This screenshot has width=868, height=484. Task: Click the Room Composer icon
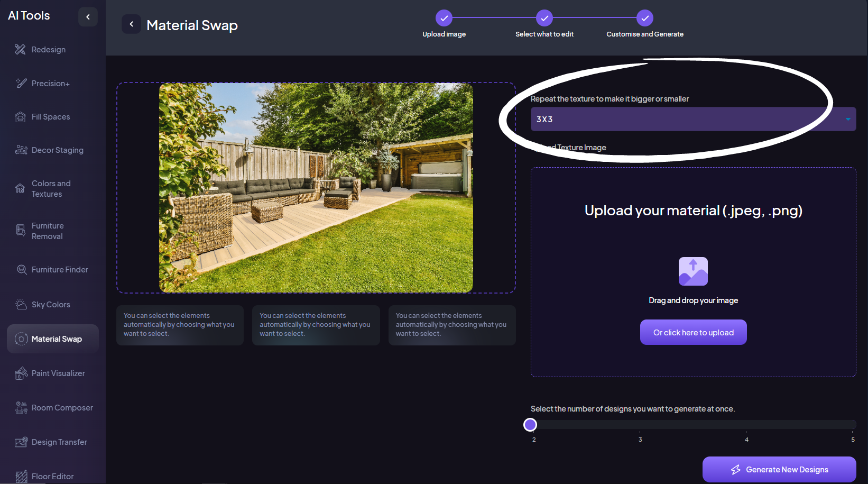point(21,408)
